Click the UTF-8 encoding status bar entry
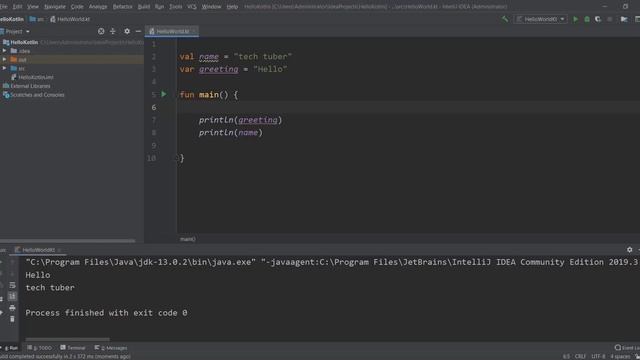The height and width of the screenshot is (360, 640). [598, 356]
